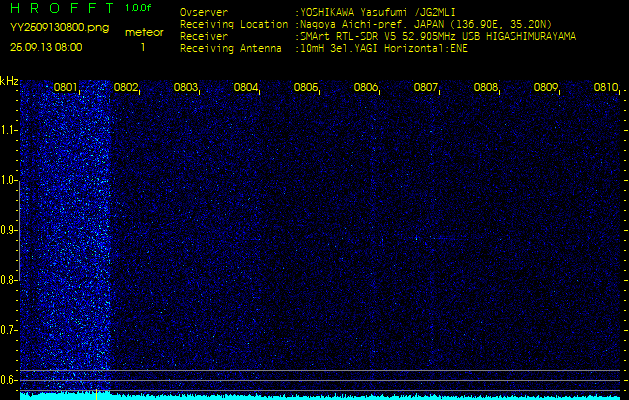Viewport: 629px width, 400px height.
Task: Click the 0805 time marker
Action: 306,87
